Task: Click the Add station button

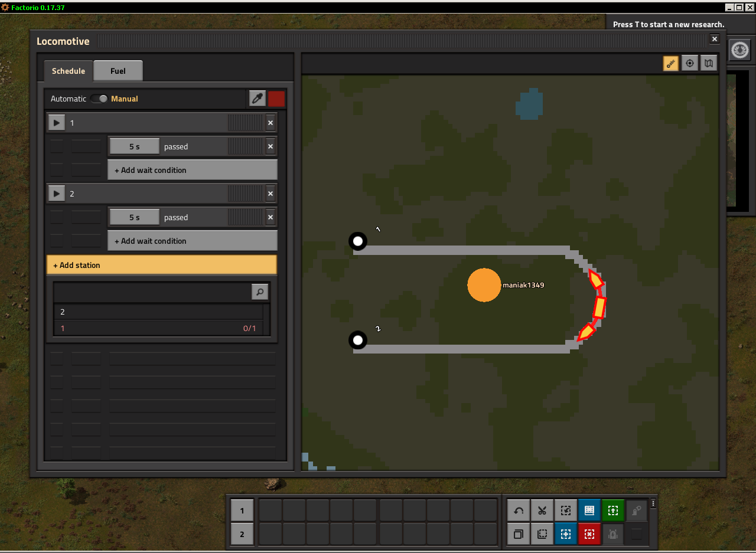Action: pos(162,265)
